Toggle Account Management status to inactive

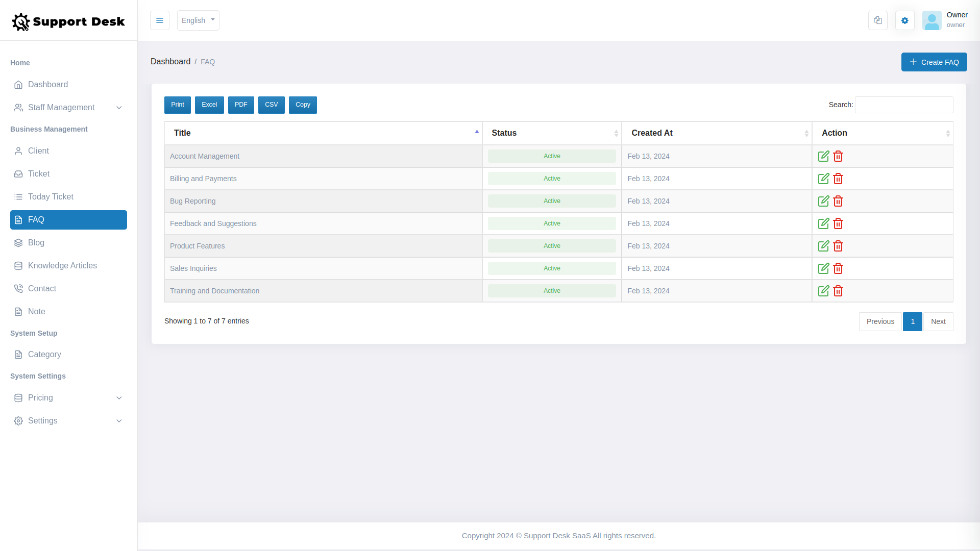pos(552,156)
